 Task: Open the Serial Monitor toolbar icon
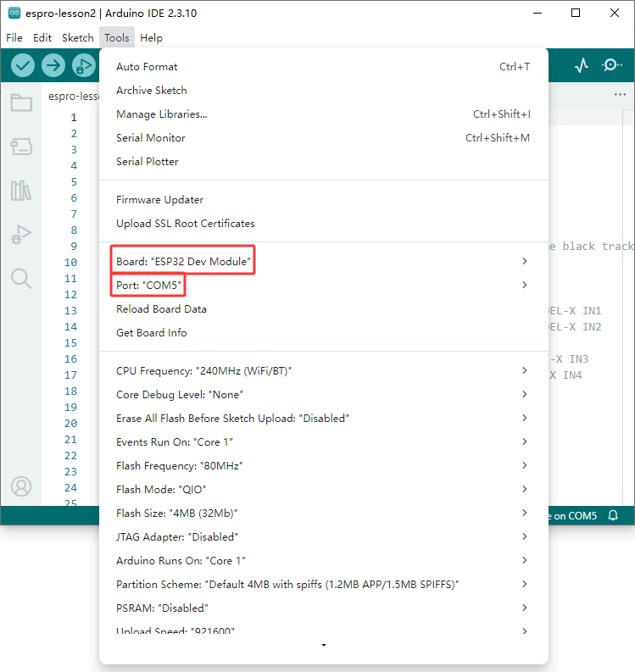(611, 65)
